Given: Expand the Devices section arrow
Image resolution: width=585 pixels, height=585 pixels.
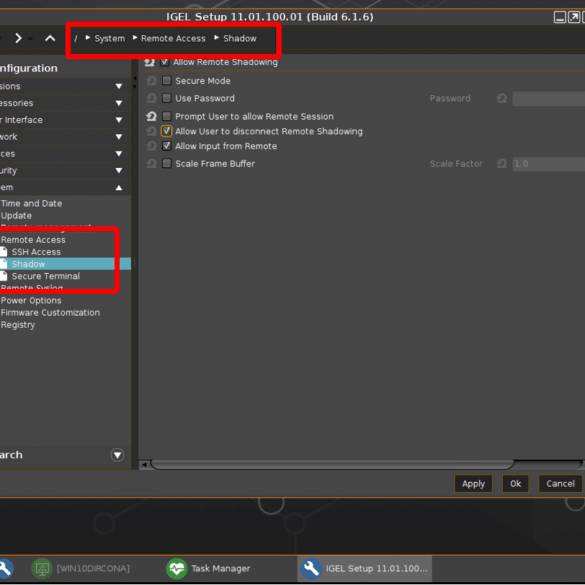Looking at the screenshot, I should click(x=119, y=153).
